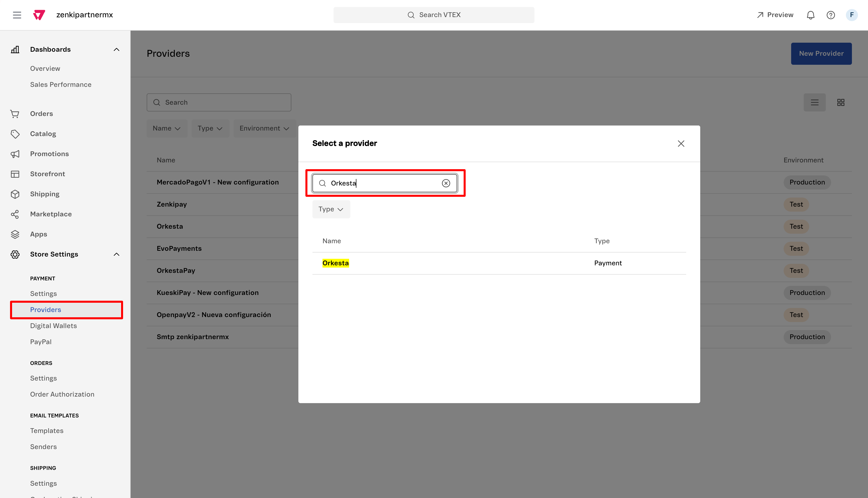Click the Payment type cell
Screen dimensions: 868x498
click(608, 263)
